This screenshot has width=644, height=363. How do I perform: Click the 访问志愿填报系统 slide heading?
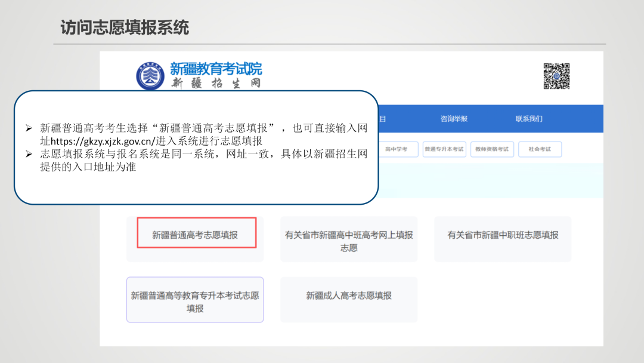point(125,27)
